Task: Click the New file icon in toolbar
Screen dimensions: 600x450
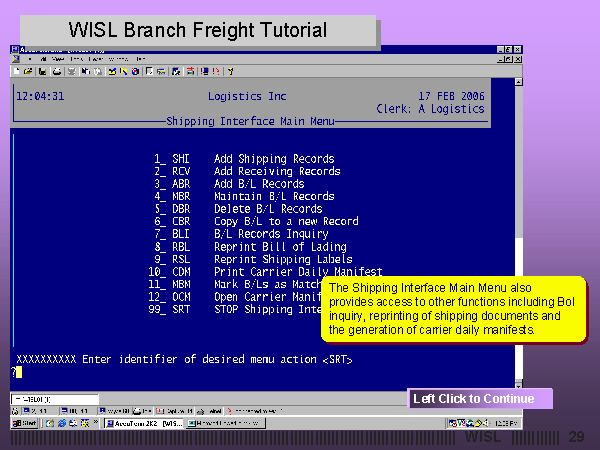Action: pos(18,72)
